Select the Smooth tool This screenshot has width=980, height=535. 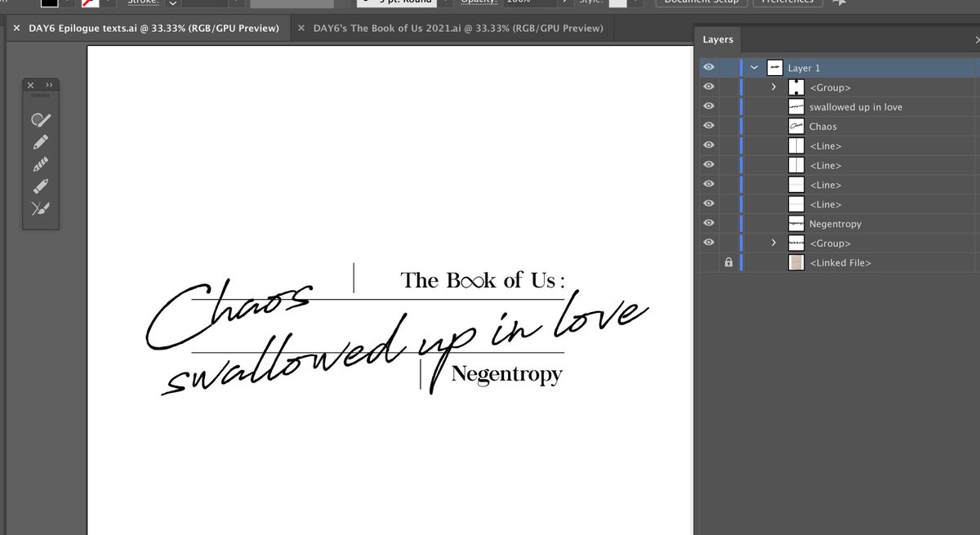tap(40, 164)
